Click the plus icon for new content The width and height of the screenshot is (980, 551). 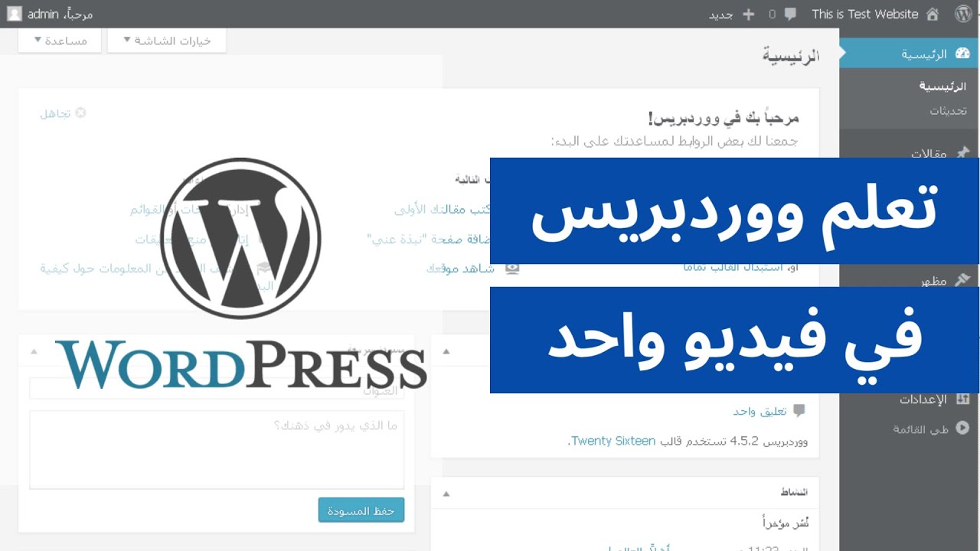coord(748,14)
